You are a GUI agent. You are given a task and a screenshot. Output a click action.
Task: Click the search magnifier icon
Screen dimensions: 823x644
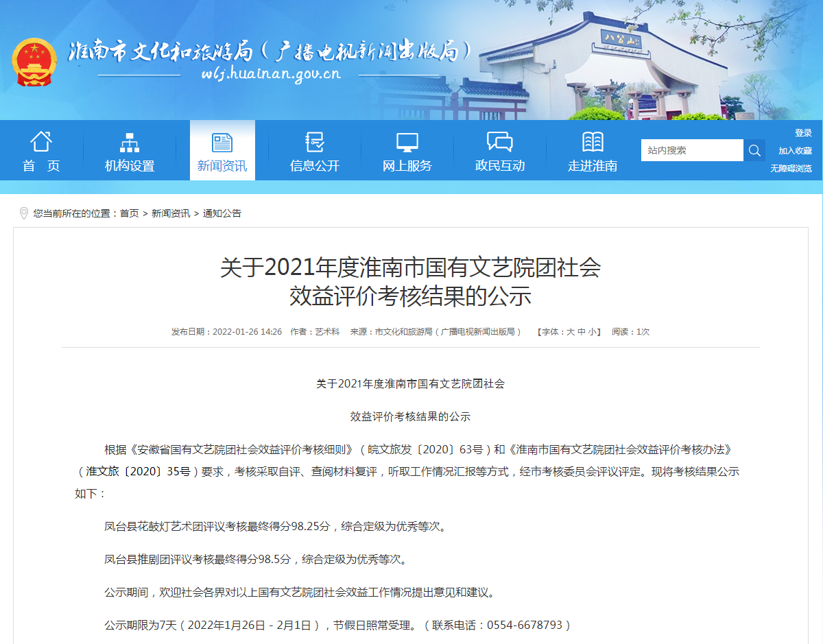754,150
